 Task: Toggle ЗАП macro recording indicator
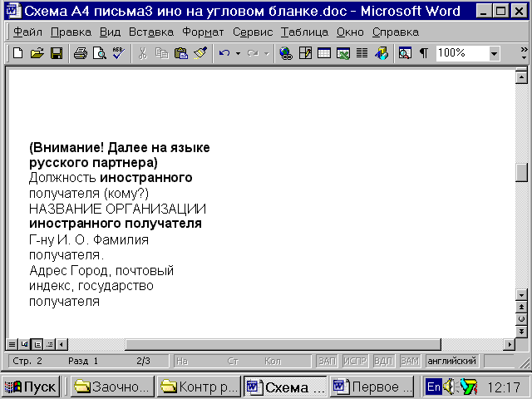coord(327,361)
